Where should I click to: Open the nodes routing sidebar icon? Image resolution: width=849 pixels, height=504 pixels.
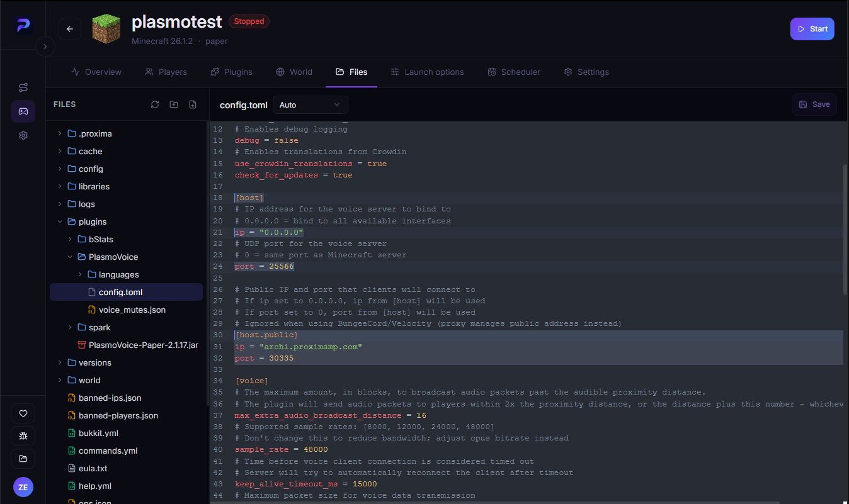[23, 87]
